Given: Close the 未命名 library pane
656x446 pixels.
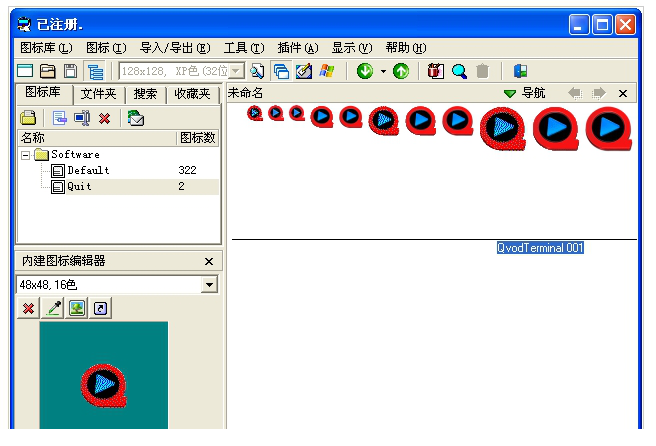Looking at the screenshot, I should [623, 93].
